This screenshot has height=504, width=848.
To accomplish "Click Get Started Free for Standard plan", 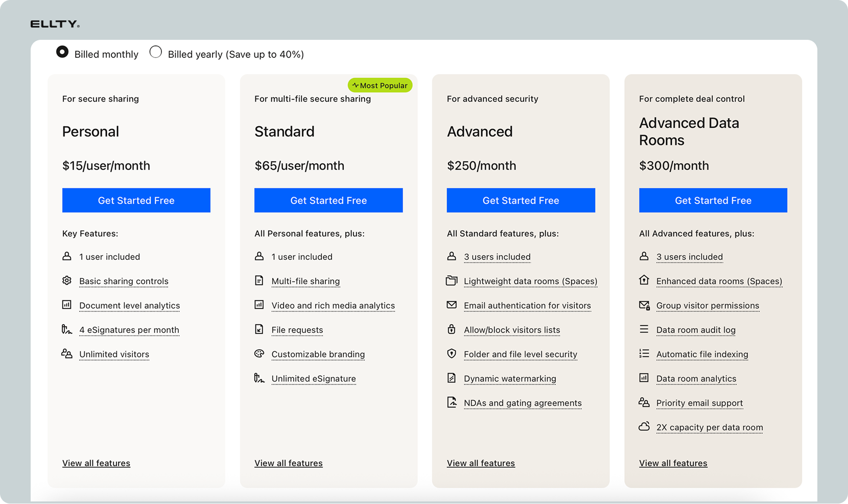I will (328, 200).
